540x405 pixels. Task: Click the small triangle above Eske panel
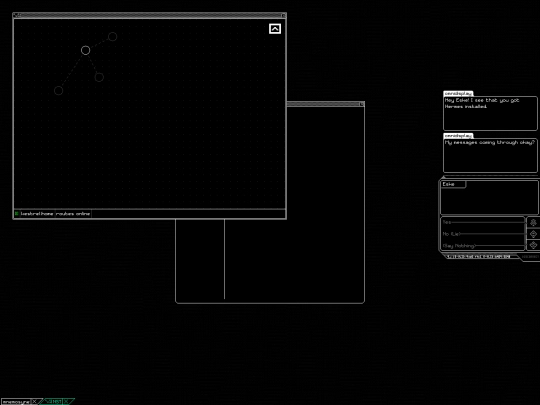444,177
